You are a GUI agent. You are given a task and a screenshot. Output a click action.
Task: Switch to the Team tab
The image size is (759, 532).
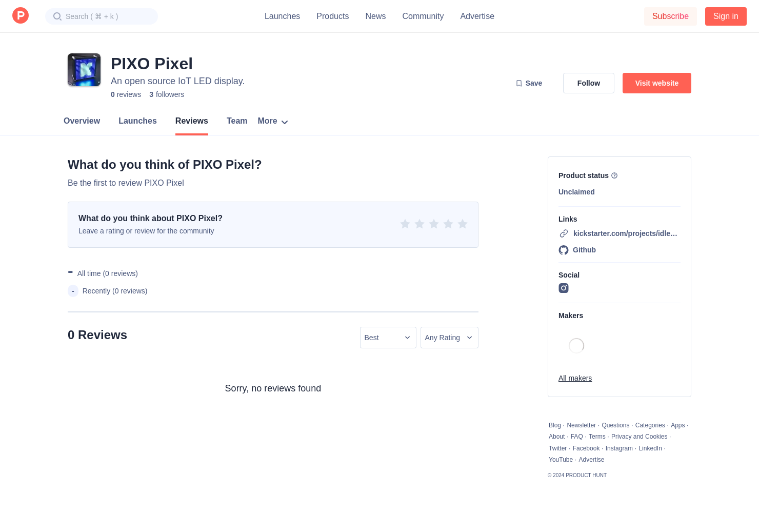point(237,121)
